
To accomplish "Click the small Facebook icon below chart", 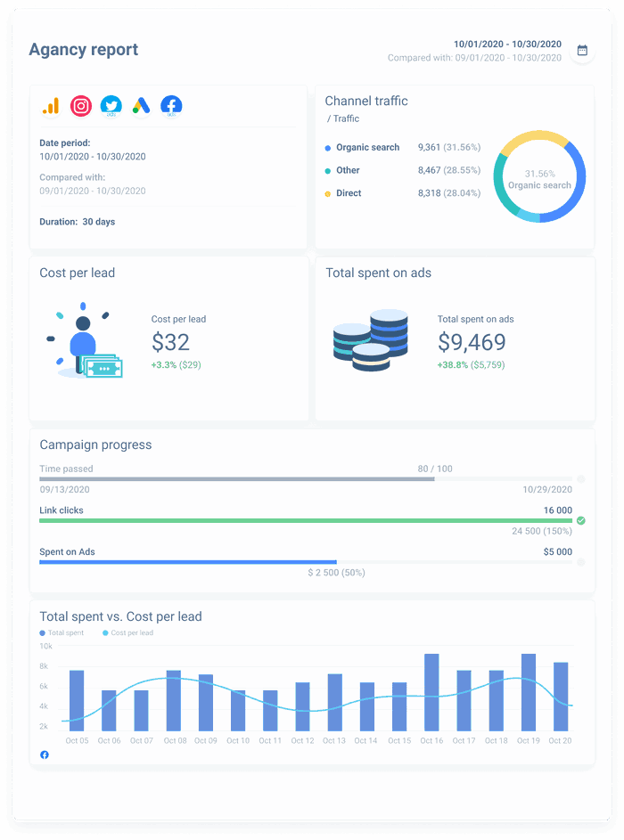I will [45, 754].
